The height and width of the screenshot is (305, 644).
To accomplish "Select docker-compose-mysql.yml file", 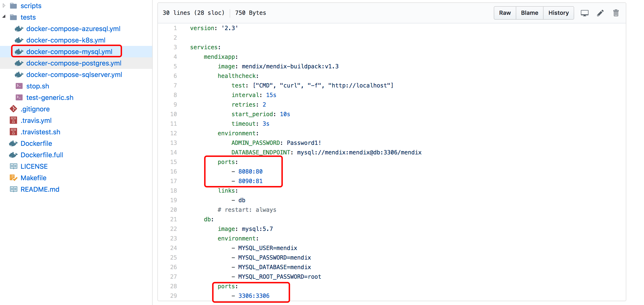I will 69,52.
